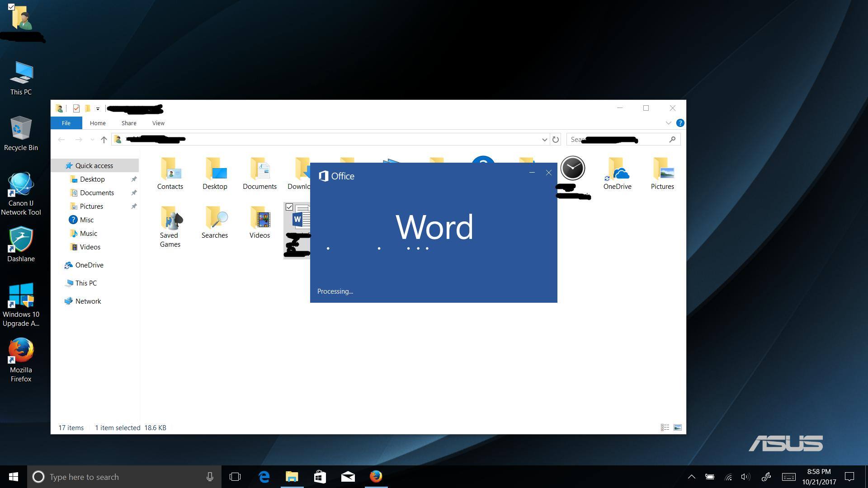Select Network in the sidebar
The image size is (868, 488).
pos(88,300)
